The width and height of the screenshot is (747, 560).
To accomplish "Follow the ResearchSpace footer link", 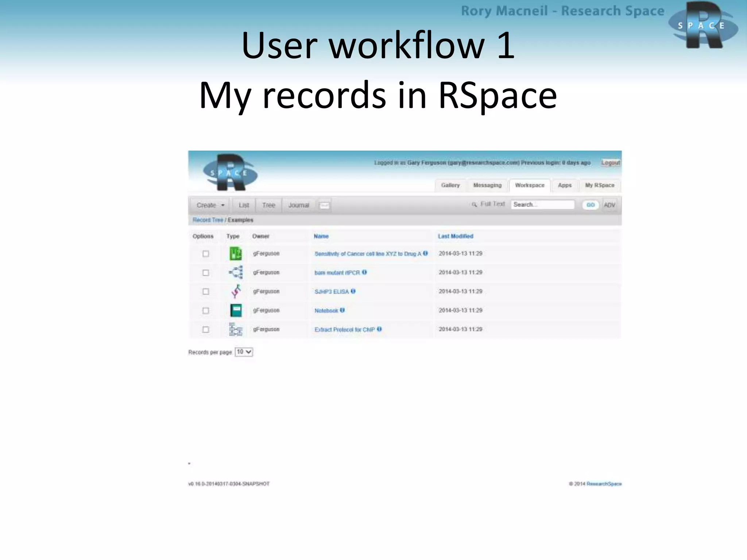I will click(x=604, y=484).
